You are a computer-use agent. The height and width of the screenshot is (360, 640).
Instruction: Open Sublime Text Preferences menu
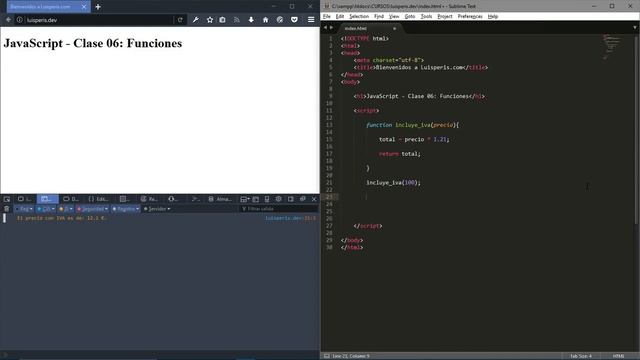[x=470, y=16]
